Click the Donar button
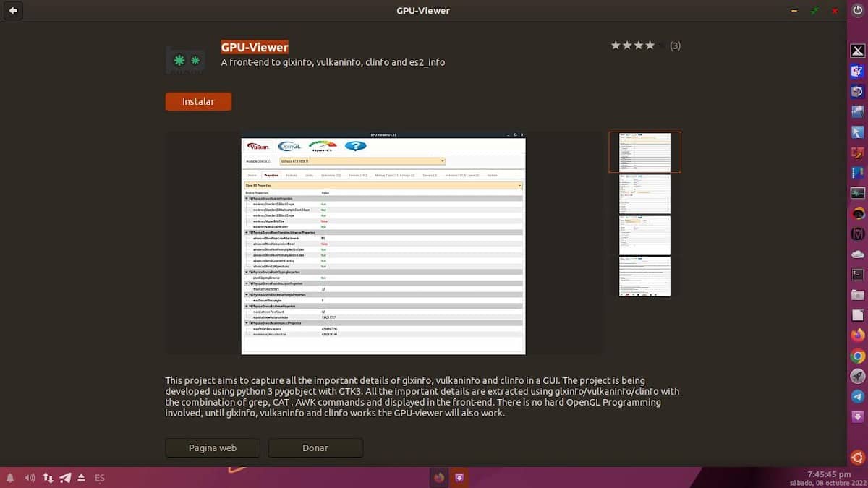Viewport: 868px width, 488px height. tap(315, 448)
